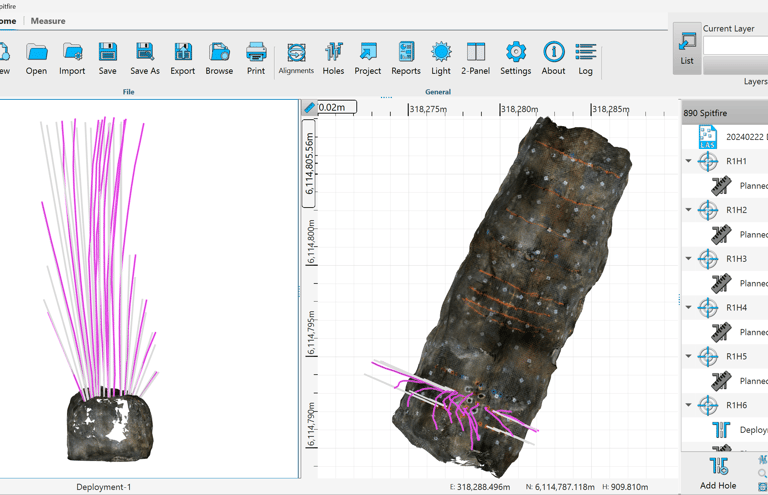The image size is (768, 495).
Task: Click the Import toolbar icon
Action: [x=72, y=58]
